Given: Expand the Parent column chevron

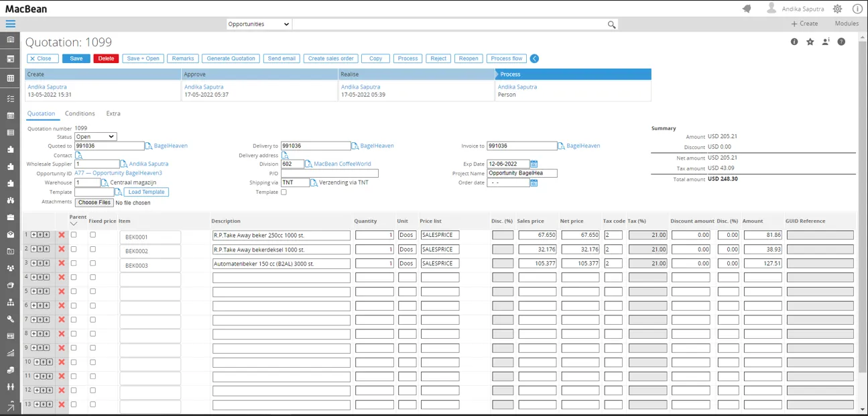Looking at the screenshot, I should [x=74, y=224].
